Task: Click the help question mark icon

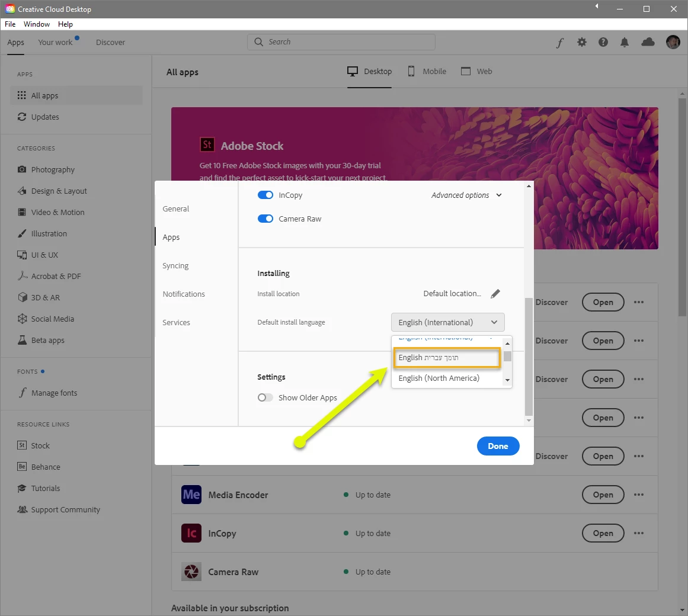Action: tap(603, 42)
